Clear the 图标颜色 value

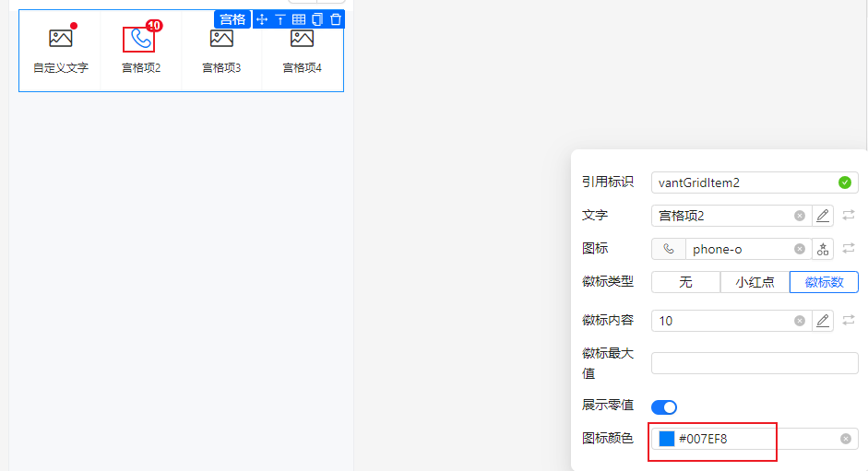tap(845, 439)
